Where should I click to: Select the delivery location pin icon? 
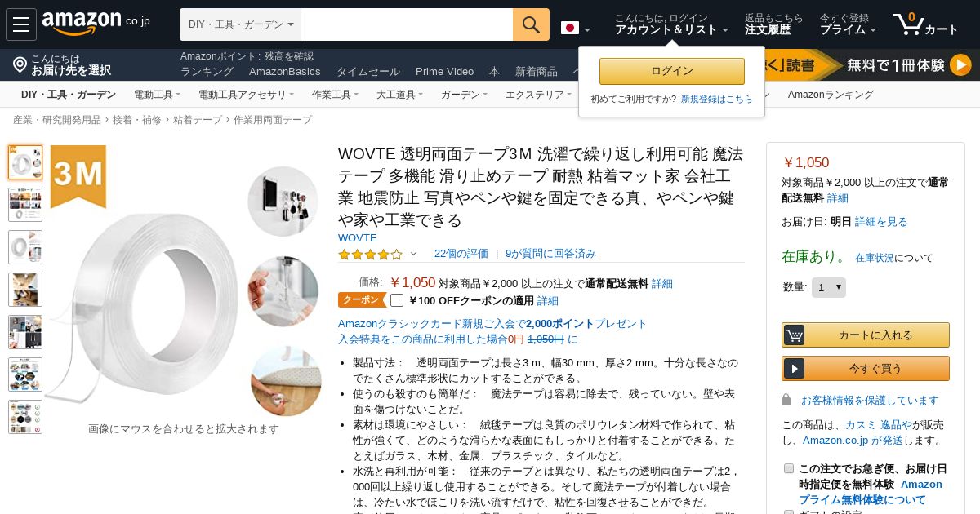tap(20, 64)
